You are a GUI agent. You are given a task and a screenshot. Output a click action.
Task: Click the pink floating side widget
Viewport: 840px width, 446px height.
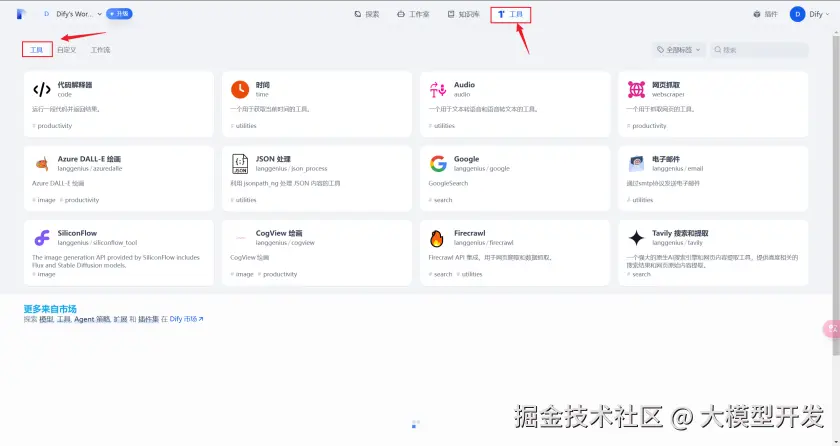(831, 328)
